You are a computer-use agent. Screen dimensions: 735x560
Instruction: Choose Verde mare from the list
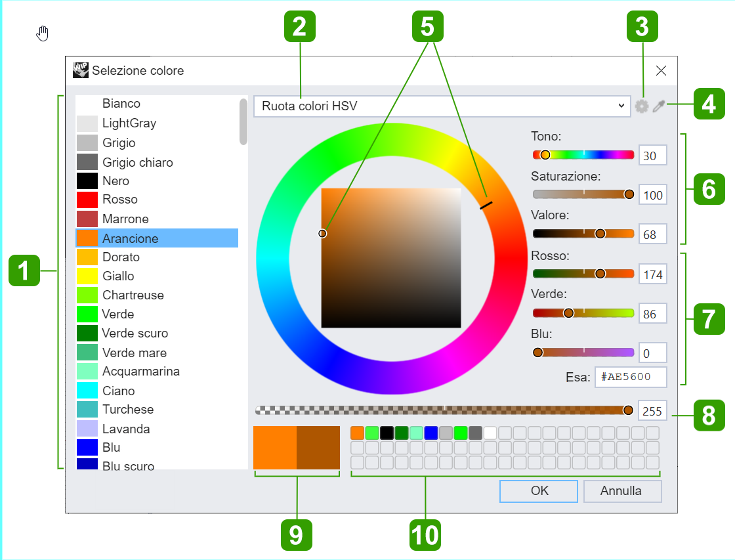coord(157,353)
